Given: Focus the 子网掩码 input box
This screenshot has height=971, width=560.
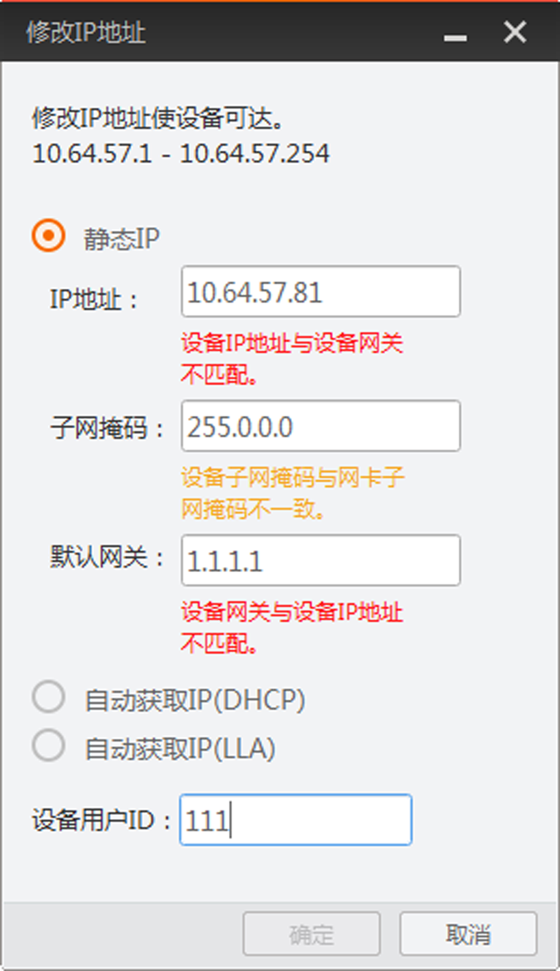Looking at the screenshot, I should 321,427.
